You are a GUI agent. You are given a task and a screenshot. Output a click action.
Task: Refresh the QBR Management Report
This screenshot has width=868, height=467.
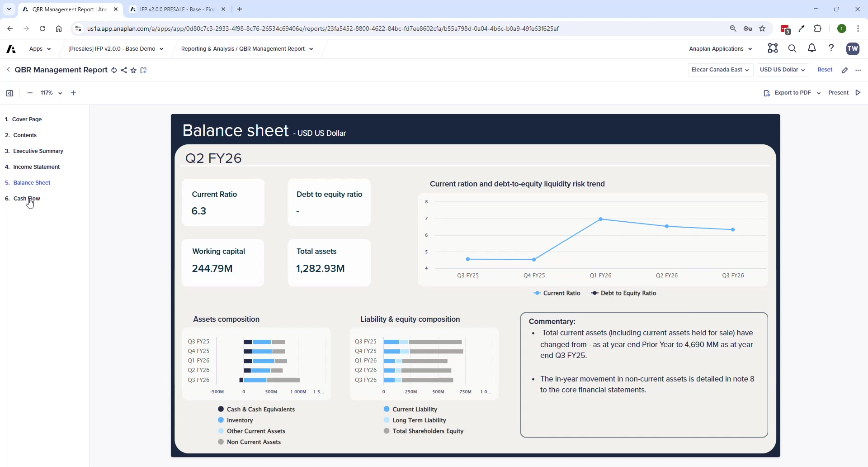(114, 70)
